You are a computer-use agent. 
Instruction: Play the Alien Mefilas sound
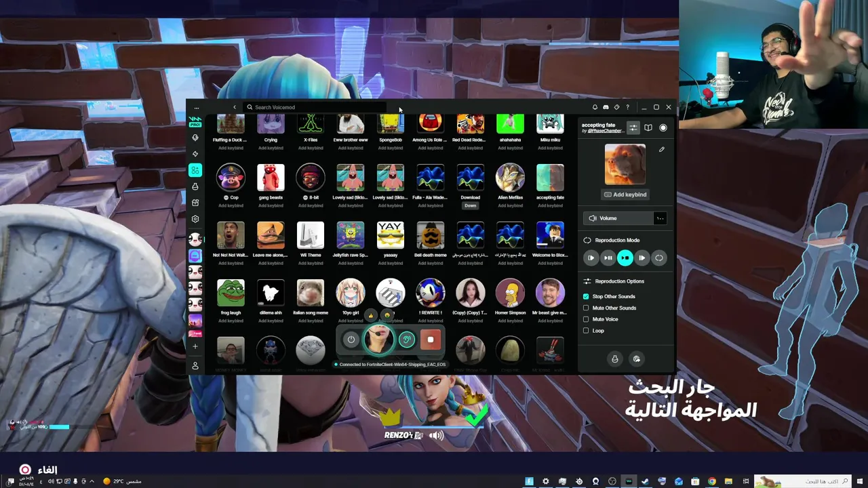point(510,178)
